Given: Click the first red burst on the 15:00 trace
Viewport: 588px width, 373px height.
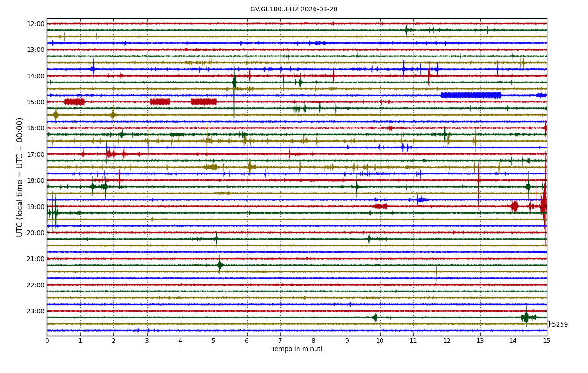Looking at the screenshot, I should (x=74, y=102).
